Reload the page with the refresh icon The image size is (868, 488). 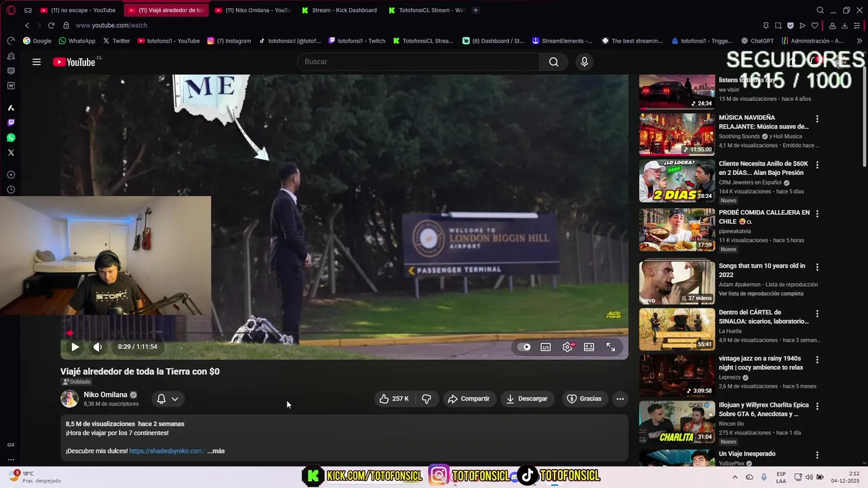pyautogui.click(x=51, y=25)
